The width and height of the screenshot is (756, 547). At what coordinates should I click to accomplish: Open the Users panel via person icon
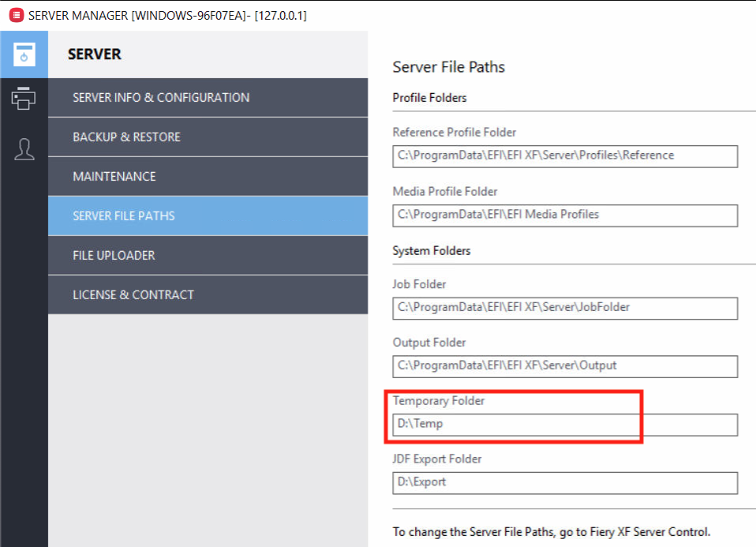(24, 148)
